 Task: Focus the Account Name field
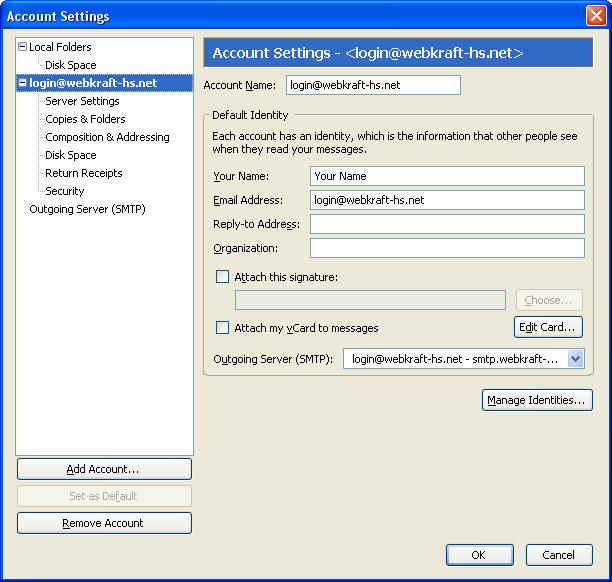pos(373,85)
